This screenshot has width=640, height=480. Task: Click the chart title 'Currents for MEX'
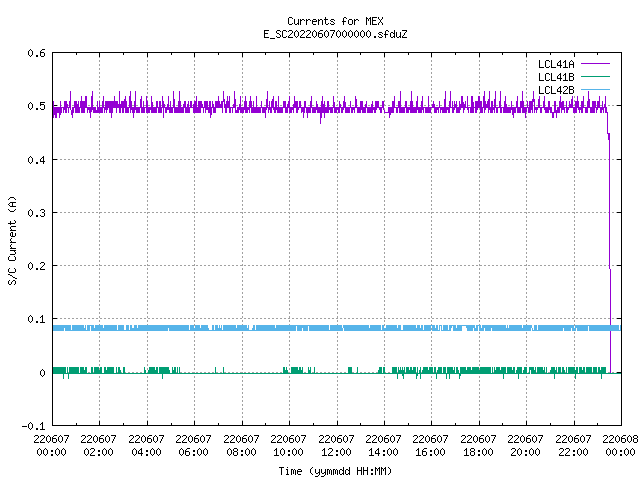pos(335,21)
